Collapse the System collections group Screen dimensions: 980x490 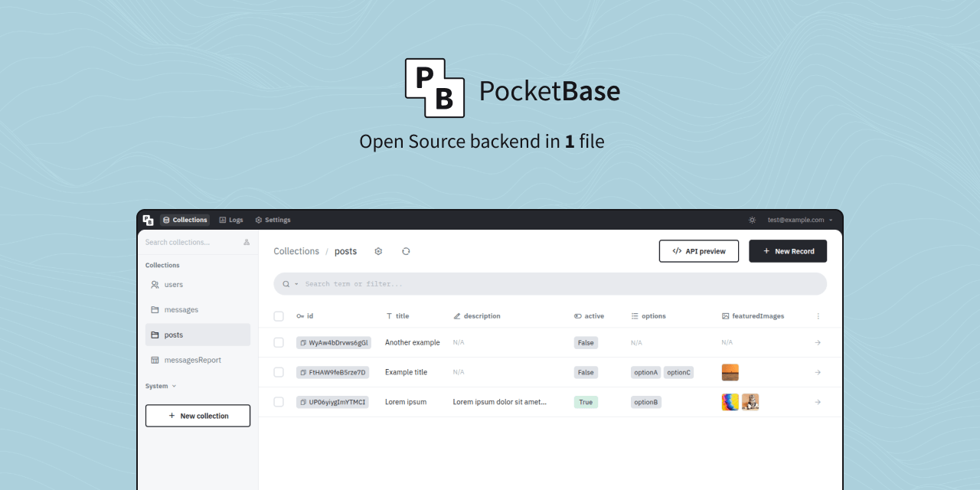coord(160,386)
